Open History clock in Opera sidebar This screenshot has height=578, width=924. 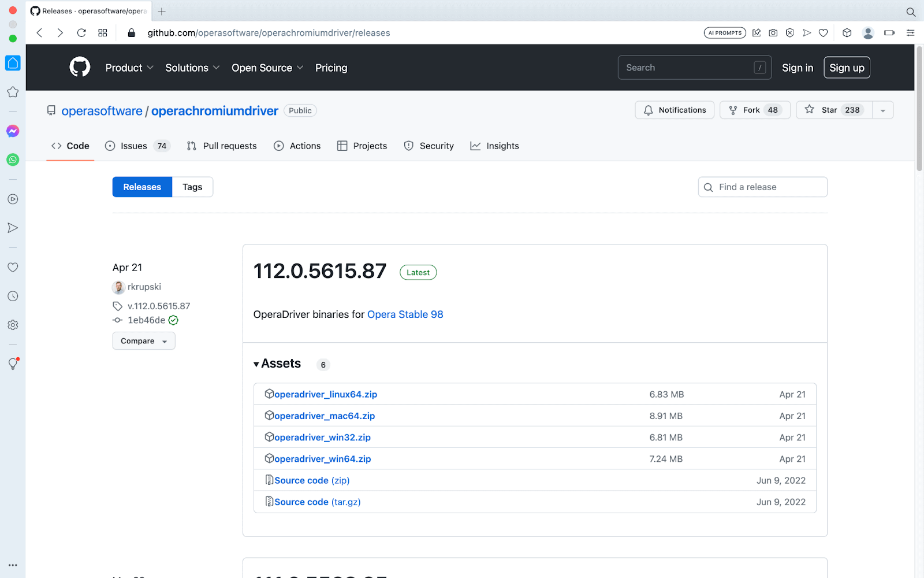pos(13,296)
